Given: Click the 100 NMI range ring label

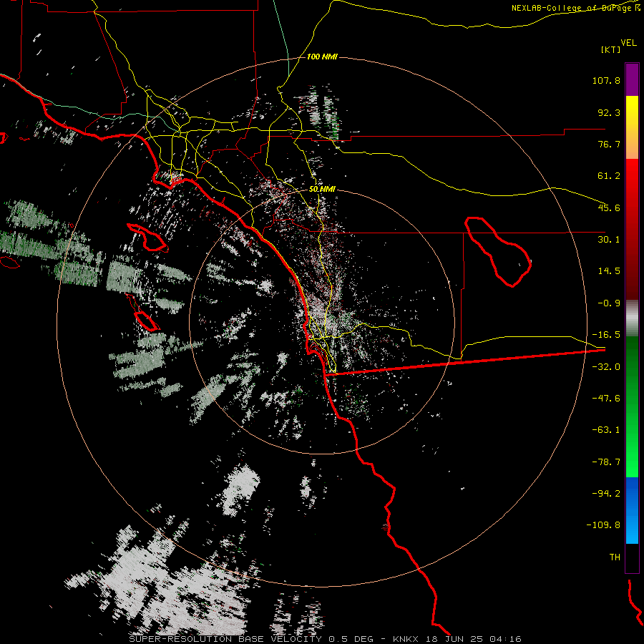Looking at the screenshot, I should (322, 57).
